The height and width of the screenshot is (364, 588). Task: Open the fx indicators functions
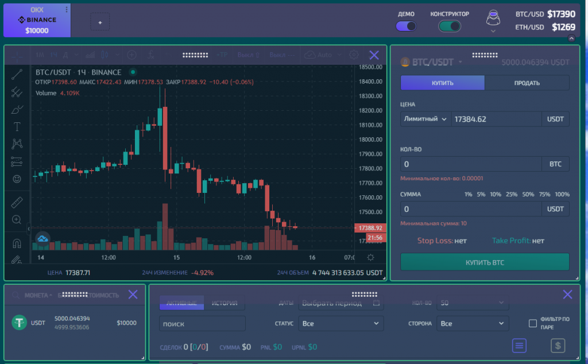[x=151, y=55]
